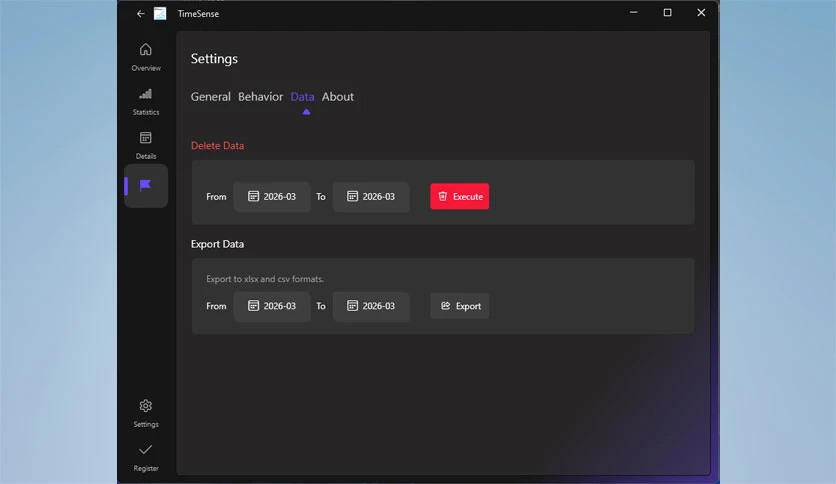Select the Data settings tab
Screen dimensions: 836x484
[x=302, y=96]
